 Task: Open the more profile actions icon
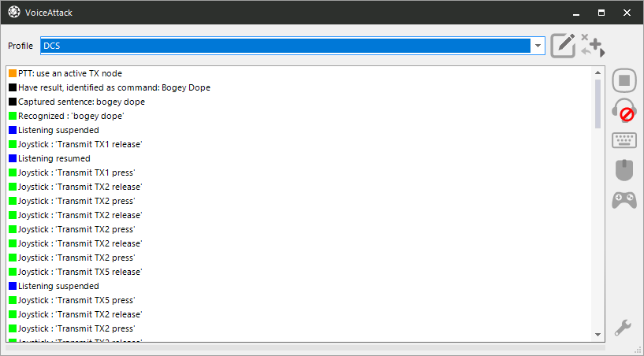pyautogui.click(x=593, y=45)
